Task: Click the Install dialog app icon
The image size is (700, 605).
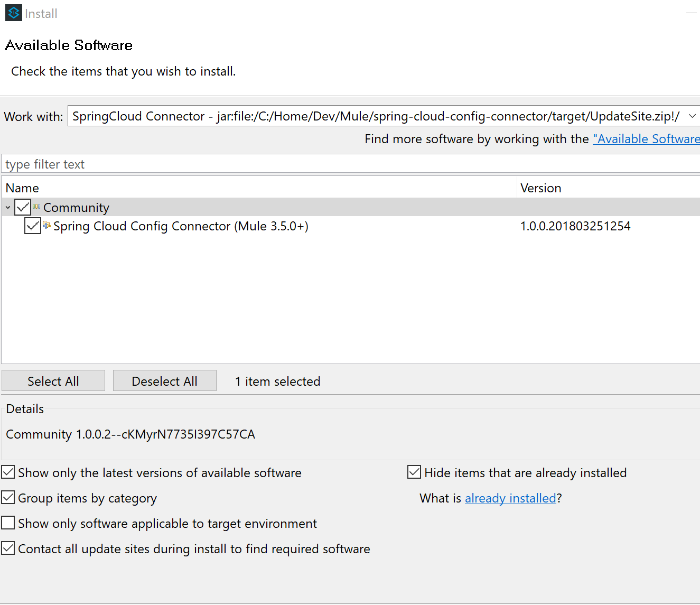Action: (14, 13)
